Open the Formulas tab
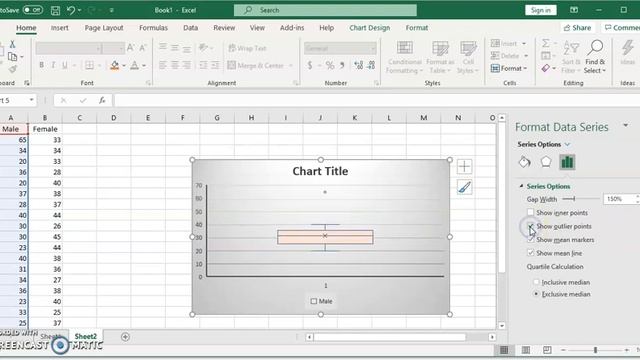 153,28
